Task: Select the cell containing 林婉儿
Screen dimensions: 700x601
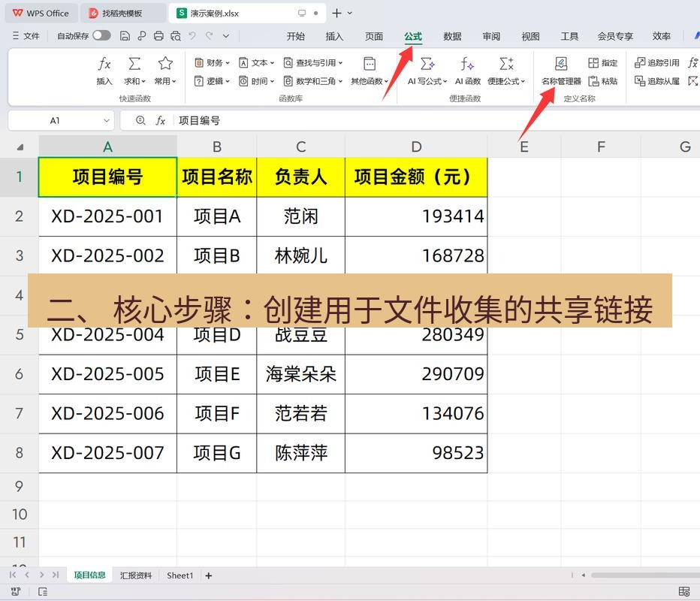Action: [x=301, y=256]
